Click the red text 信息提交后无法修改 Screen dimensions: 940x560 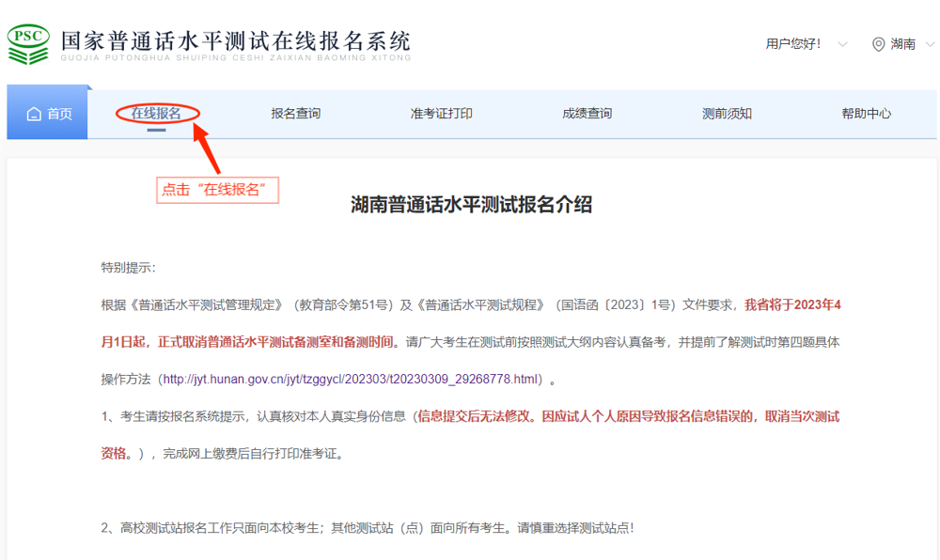coord(474,416)
